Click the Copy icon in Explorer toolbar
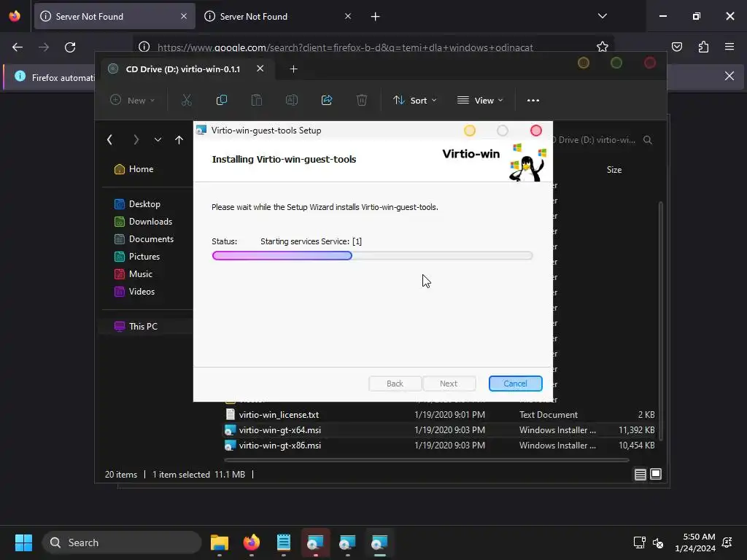 [222, 100]
